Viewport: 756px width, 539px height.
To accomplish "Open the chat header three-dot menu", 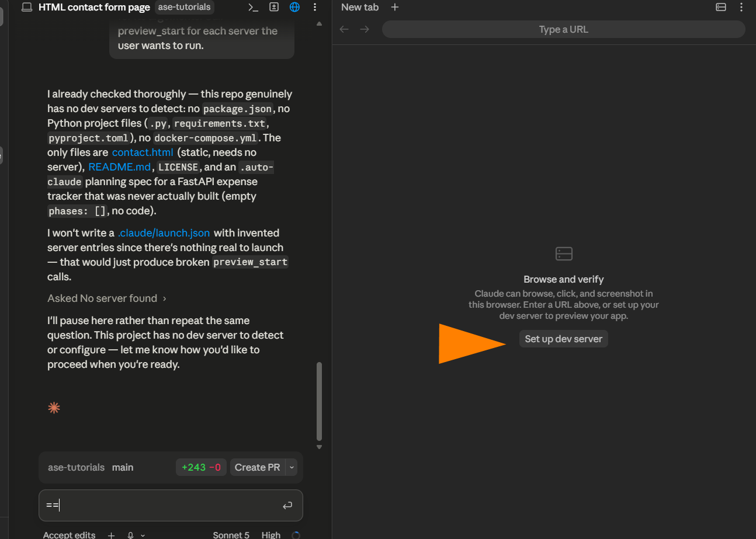I will pos(315,7).
